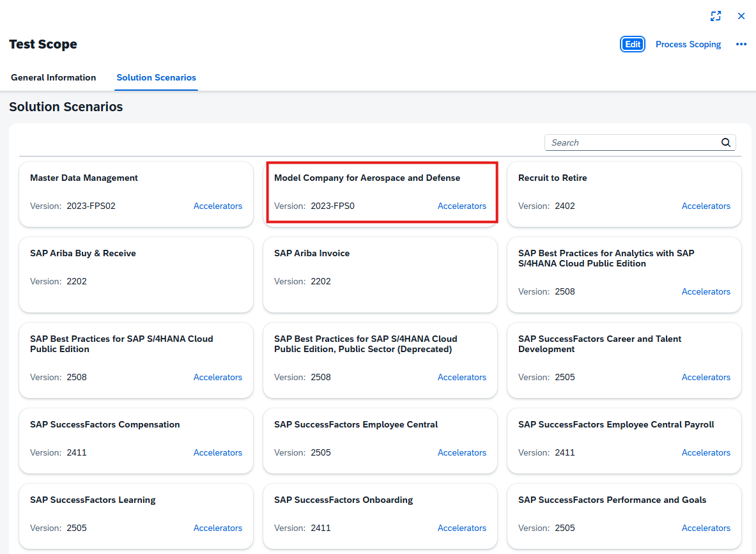Open Accelerators for Recruit to Retire
The height and width of the screenshot is (554, 756).
tap(706, 206)
